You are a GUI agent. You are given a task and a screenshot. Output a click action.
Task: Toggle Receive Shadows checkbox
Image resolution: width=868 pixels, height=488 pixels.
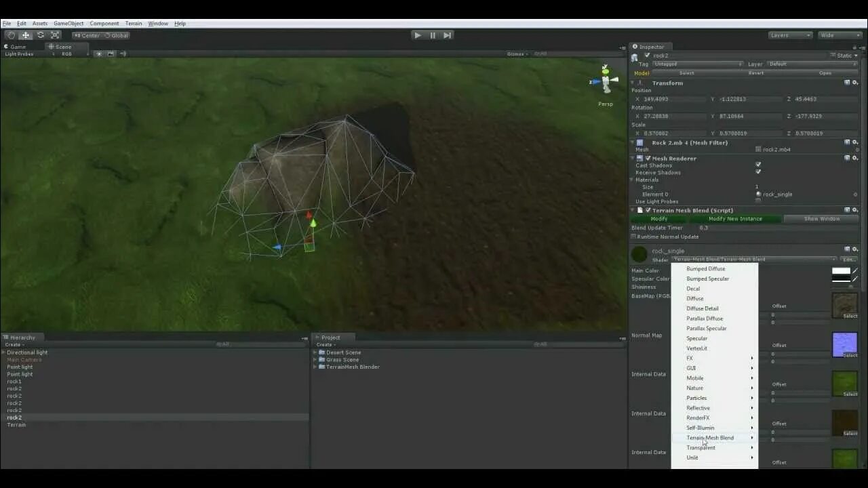[758, 172]
